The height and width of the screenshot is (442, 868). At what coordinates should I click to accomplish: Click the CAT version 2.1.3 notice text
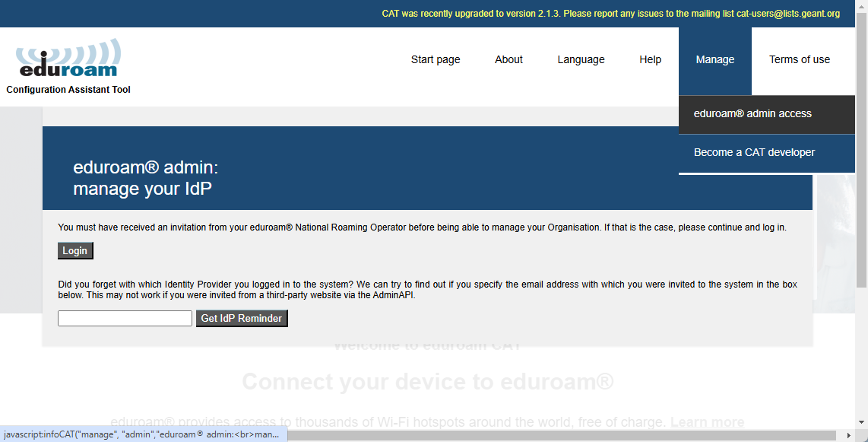coord(610,14)
